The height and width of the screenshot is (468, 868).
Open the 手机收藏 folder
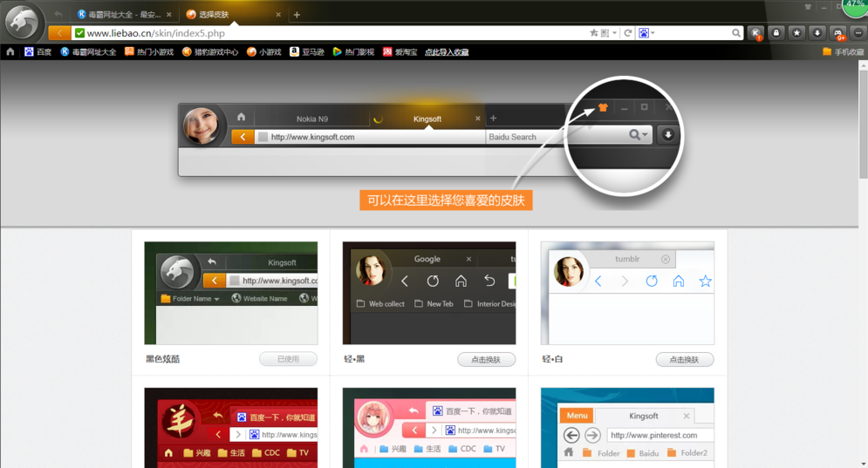844,52
